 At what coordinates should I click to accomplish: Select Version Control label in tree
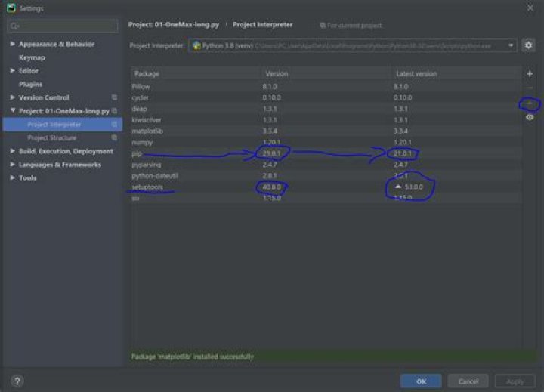tap(44, 97)
